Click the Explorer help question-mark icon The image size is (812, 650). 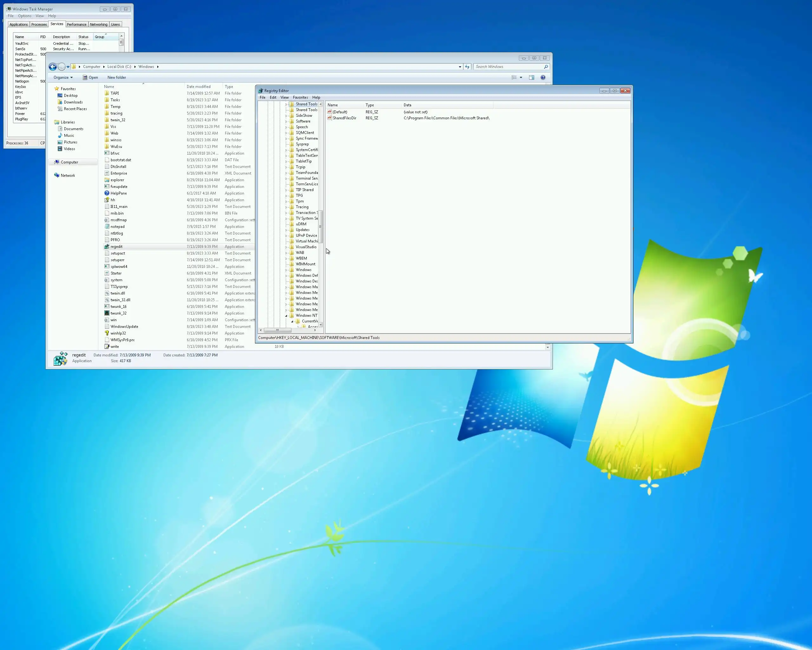pos(543,78)
